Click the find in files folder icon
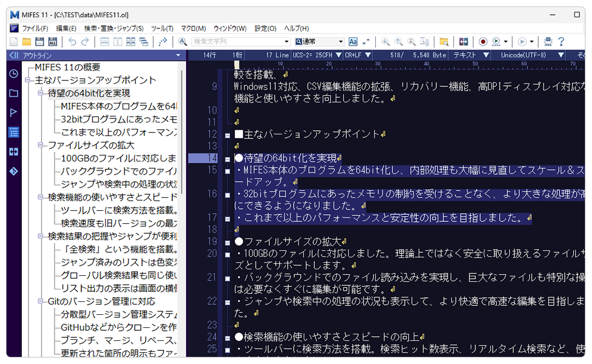 (x=444, y=41)
